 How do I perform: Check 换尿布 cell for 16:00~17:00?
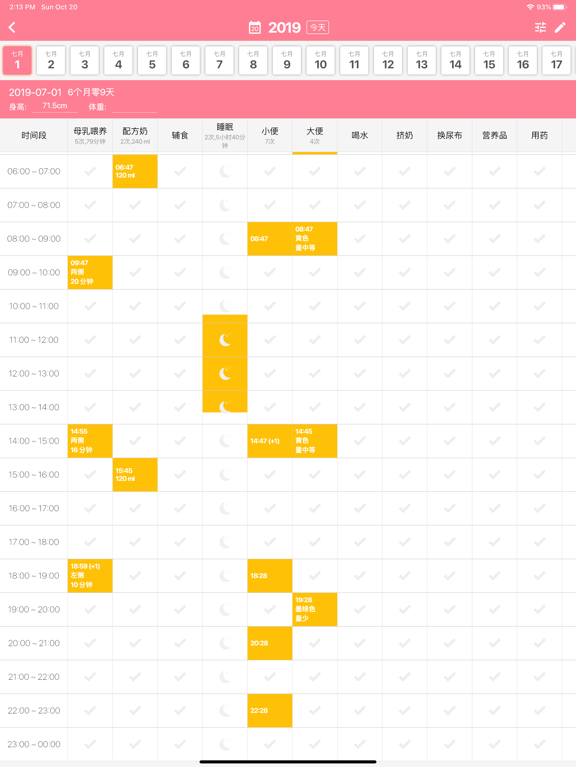pyautogui.click(x=450, y=508)
